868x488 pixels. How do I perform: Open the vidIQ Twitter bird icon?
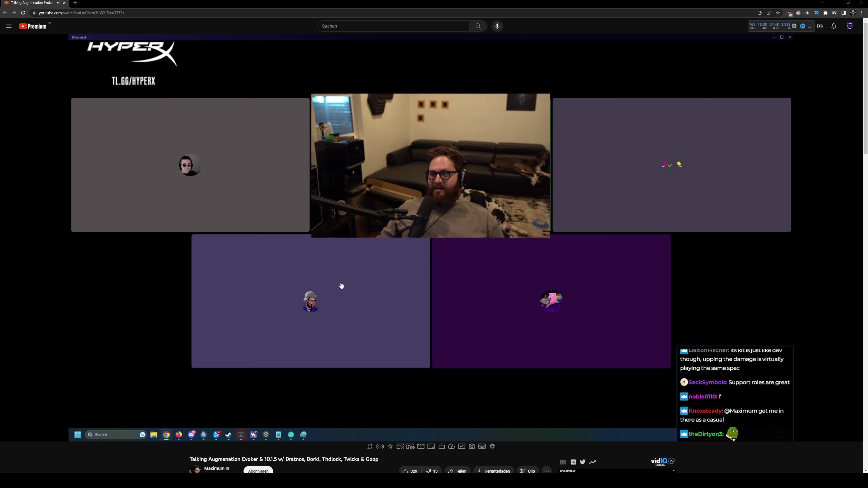(583, 462)
